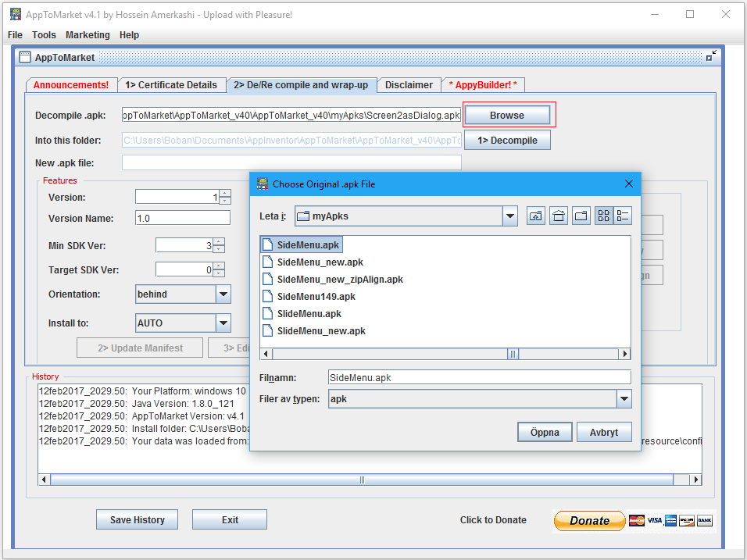Click the Home folder icon in dialog
Screen dimensions: 747x560
[559, 216]
